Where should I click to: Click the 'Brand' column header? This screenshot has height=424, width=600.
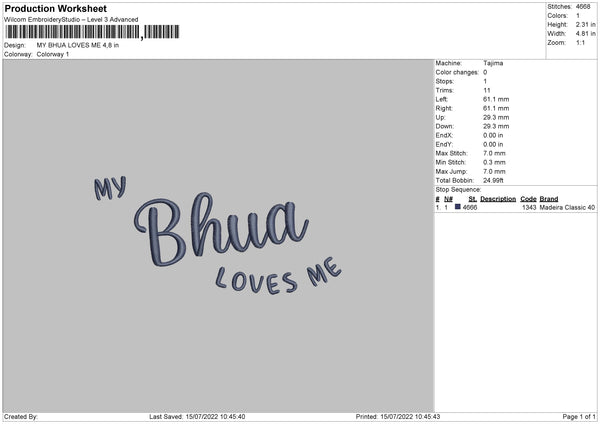tap(549, 199)
